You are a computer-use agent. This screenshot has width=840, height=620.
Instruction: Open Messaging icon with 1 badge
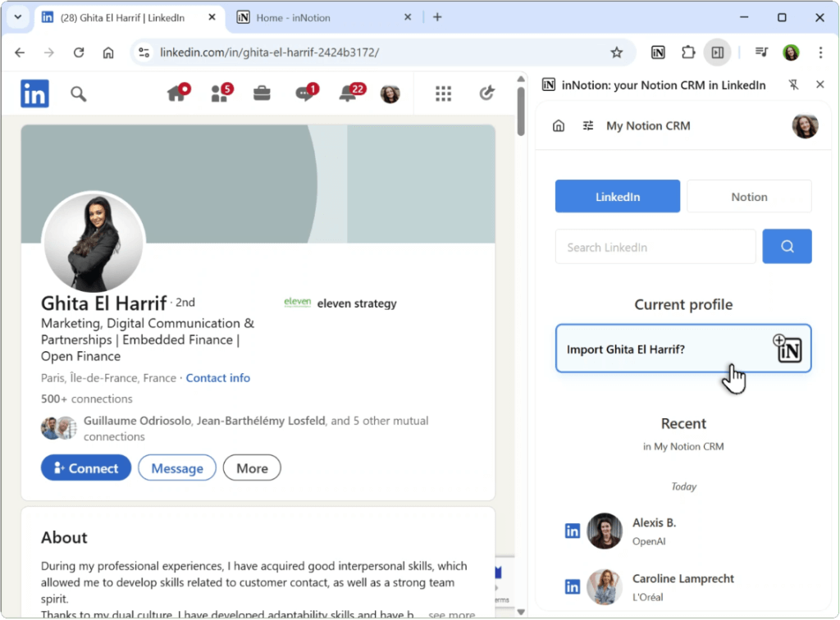click(307, 93)
